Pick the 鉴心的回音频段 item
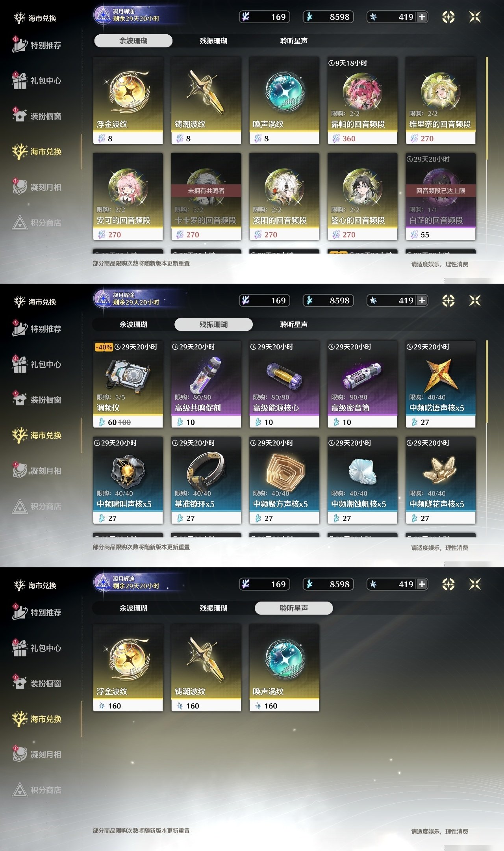The height and width of the screenshot is (851, 504). pos(362,197)
